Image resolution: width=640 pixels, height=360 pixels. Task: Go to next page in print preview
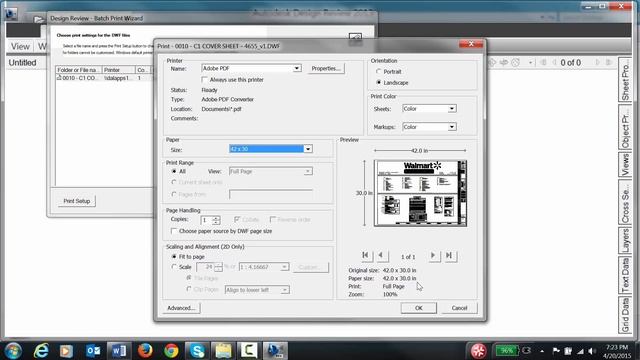pos(433,256)
